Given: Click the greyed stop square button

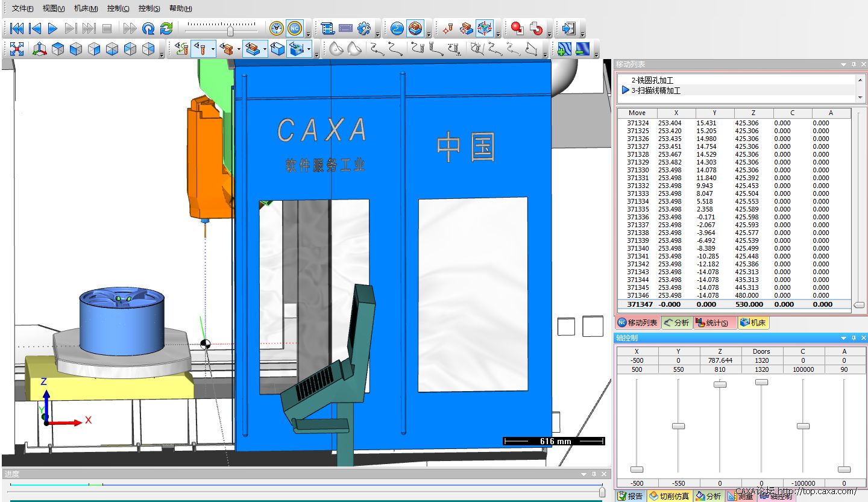Looking at the screenshot, I should (107, 28).
